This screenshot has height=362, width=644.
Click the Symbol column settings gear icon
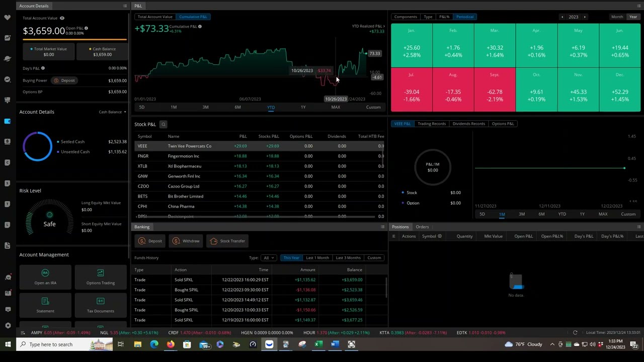[x=440, y=236]
